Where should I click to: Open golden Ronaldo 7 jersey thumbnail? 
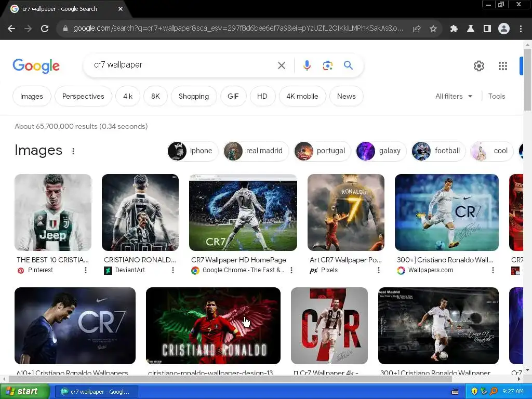coord(345,212)
